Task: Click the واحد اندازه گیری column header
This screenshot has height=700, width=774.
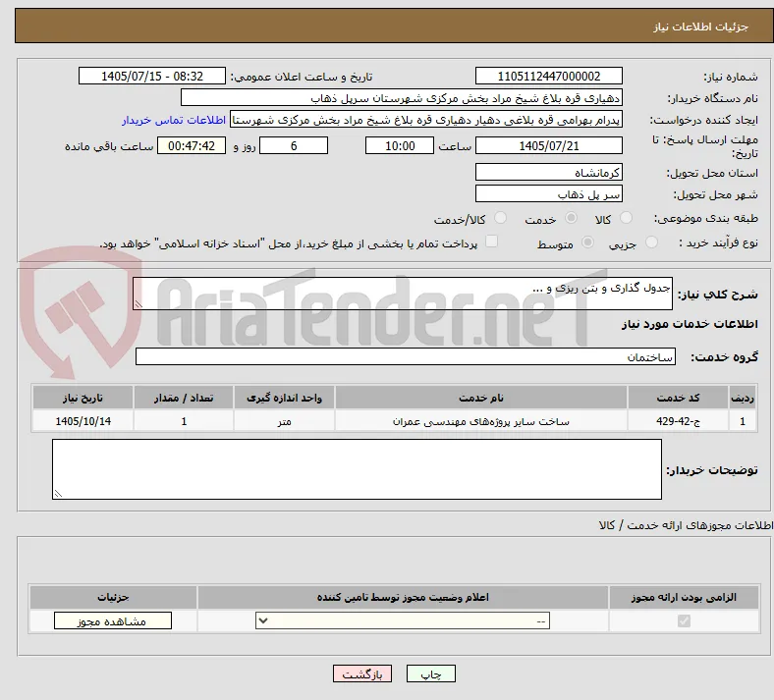Action: [284, 398]
